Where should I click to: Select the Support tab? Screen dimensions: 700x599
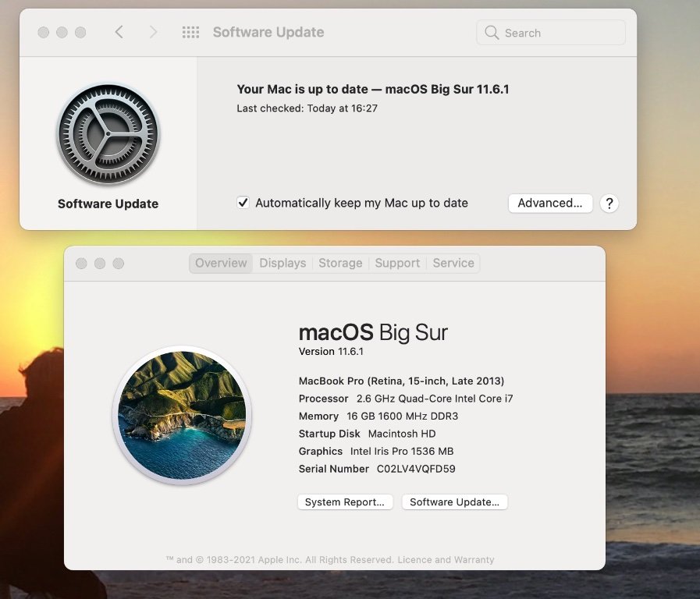coord(397,264)
